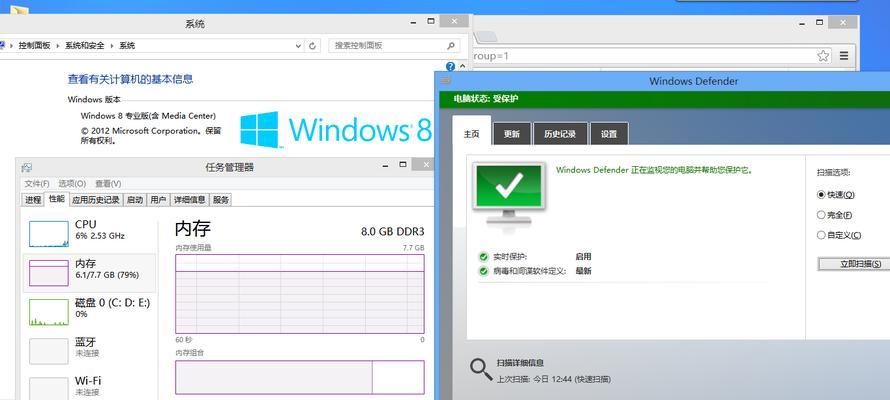Select the 蓝牙 performance item

[x=89, y=351]
